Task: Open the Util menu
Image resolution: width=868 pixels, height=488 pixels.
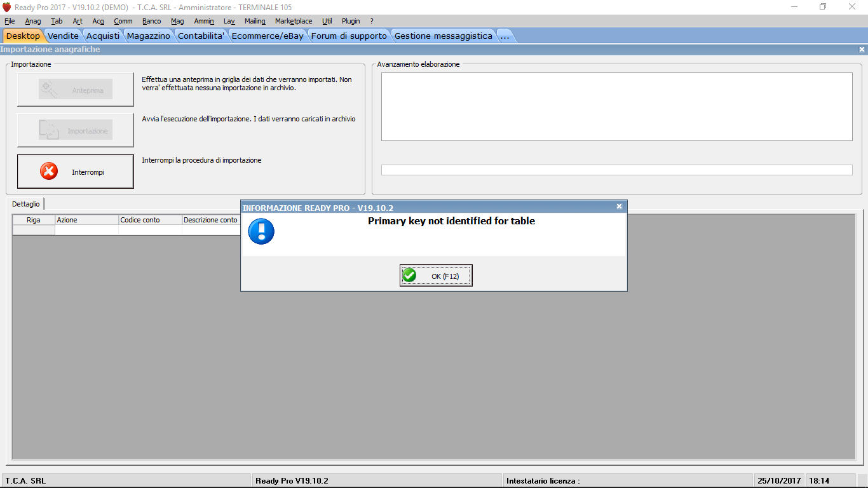Action: point(327,21)
